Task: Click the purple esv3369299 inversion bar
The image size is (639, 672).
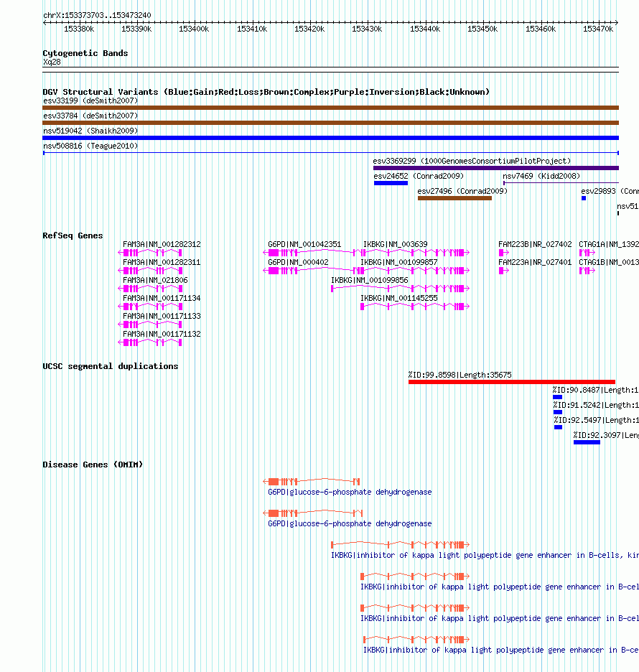Action: (x=496, y=168)
